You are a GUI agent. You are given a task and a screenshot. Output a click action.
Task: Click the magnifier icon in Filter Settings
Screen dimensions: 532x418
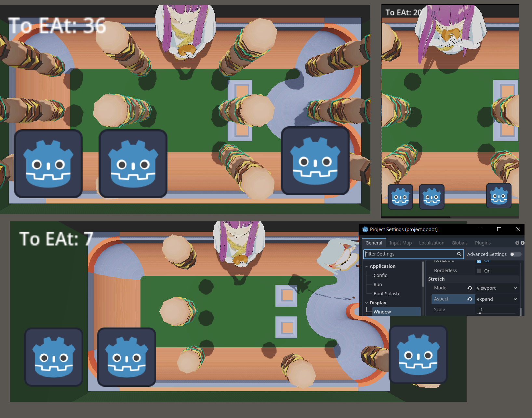click(x=459, y=254)
